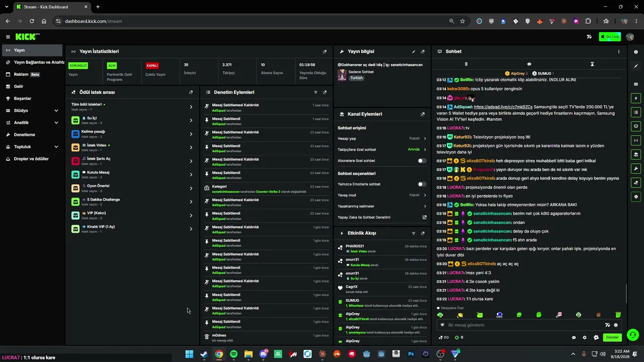644x362 pixels.
Task: Pop out the Kanal Eylemleri panel
Action: tap(423, 114)
